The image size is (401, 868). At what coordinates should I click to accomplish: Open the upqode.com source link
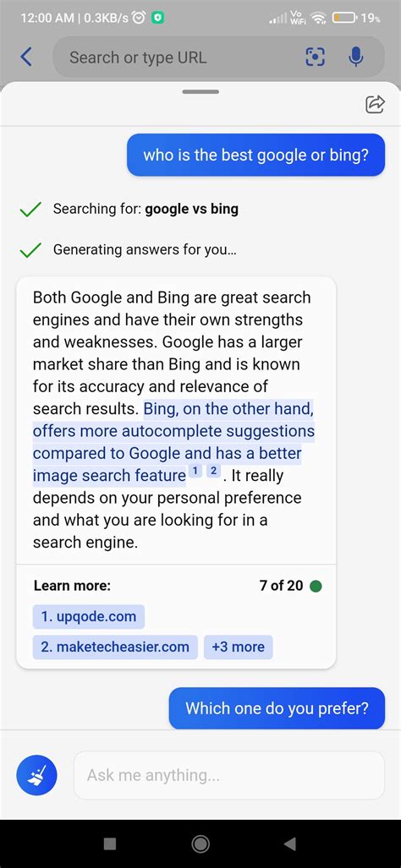pyautogui.click(x=89, y=617)
